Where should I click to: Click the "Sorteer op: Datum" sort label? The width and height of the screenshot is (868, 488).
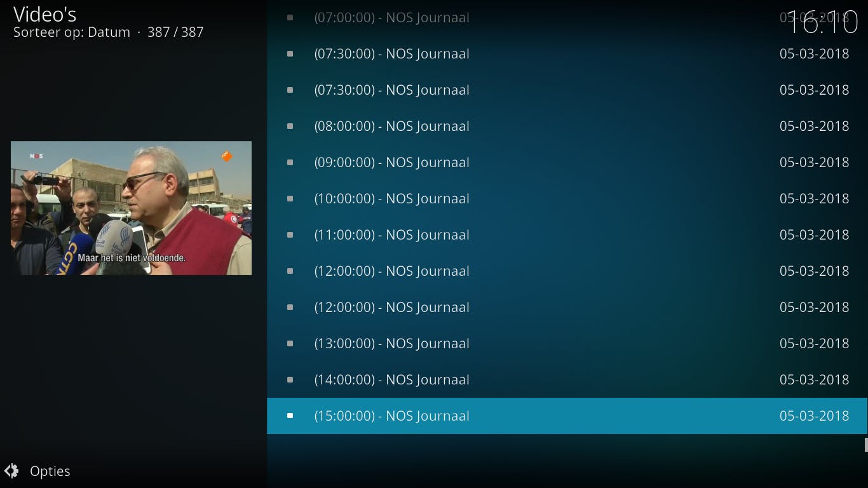tap(72, 32)
